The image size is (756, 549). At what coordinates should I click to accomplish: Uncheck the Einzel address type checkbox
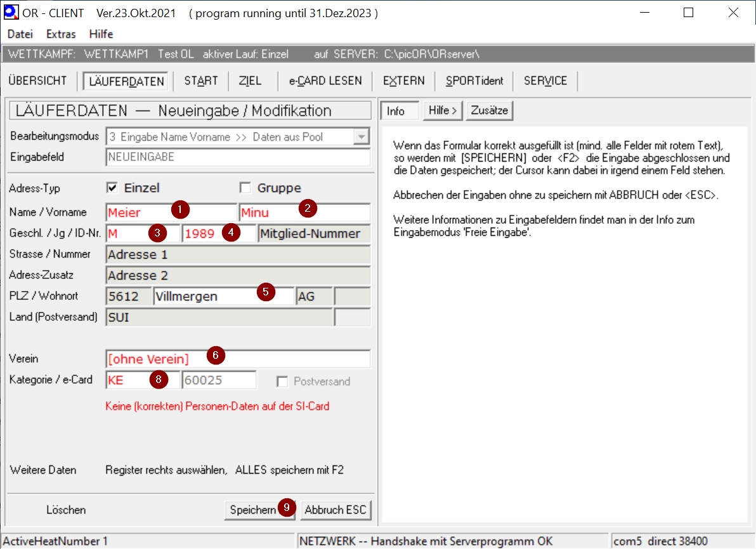coord(112,188)
